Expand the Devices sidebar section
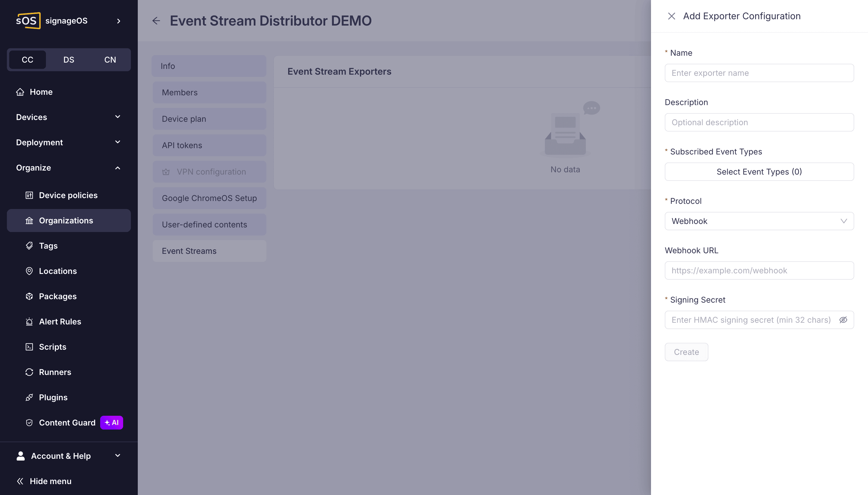Image resolution: width=868 pixels, height=495 pixels. (x=69, y=117)
